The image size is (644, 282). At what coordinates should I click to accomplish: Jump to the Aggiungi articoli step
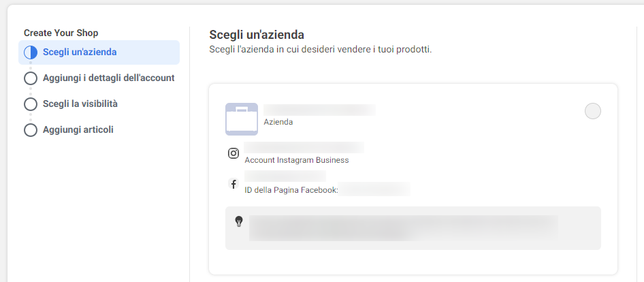click(x=78, y=130)
